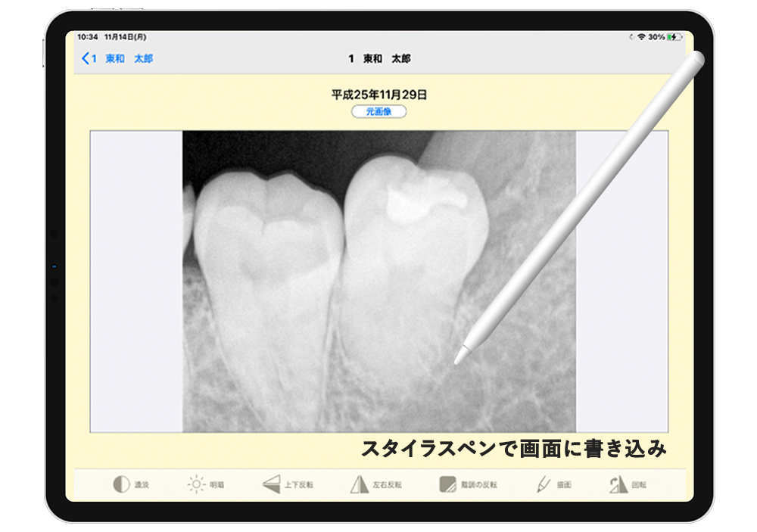Click the 描画 text label
Screen dimensions: 757x532
(x=564, y=485)
